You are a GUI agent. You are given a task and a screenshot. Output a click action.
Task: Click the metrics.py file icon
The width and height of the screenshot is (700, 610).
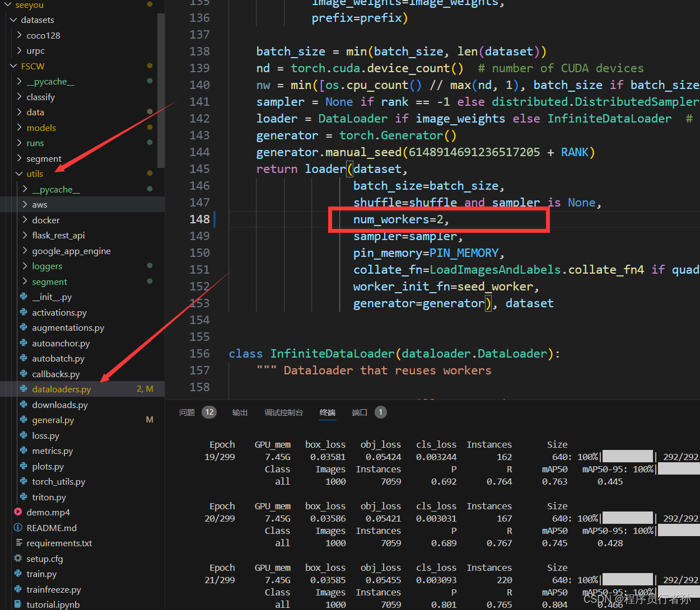pyautogui.click(x=24, y=451)
